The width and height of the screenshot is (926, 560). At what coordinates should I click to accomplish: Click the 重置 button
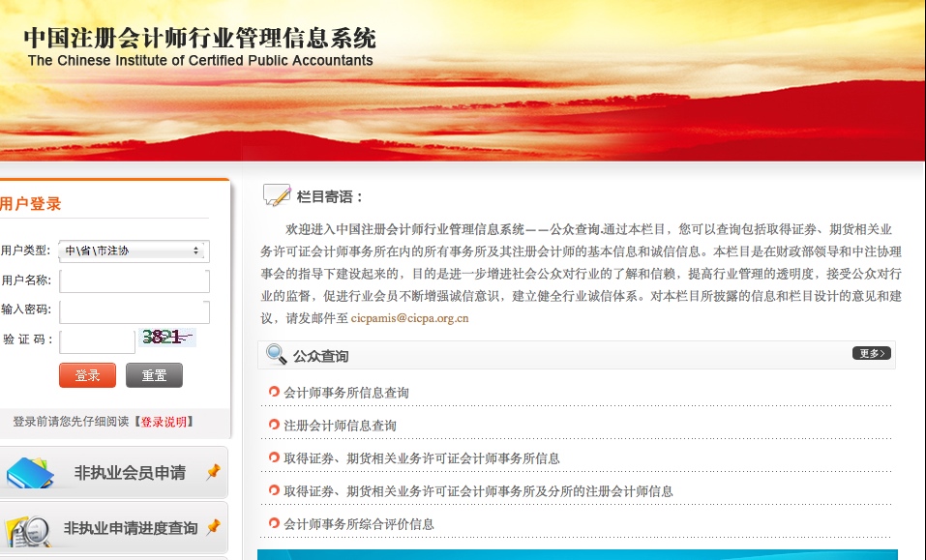[154, 375]
